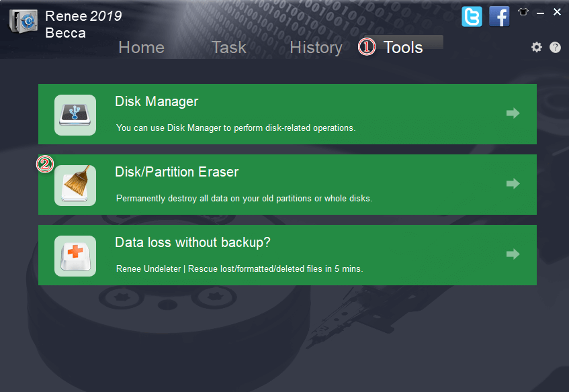
Task: Click the "Data loss without backup?" heading
Action: point(192,243)
